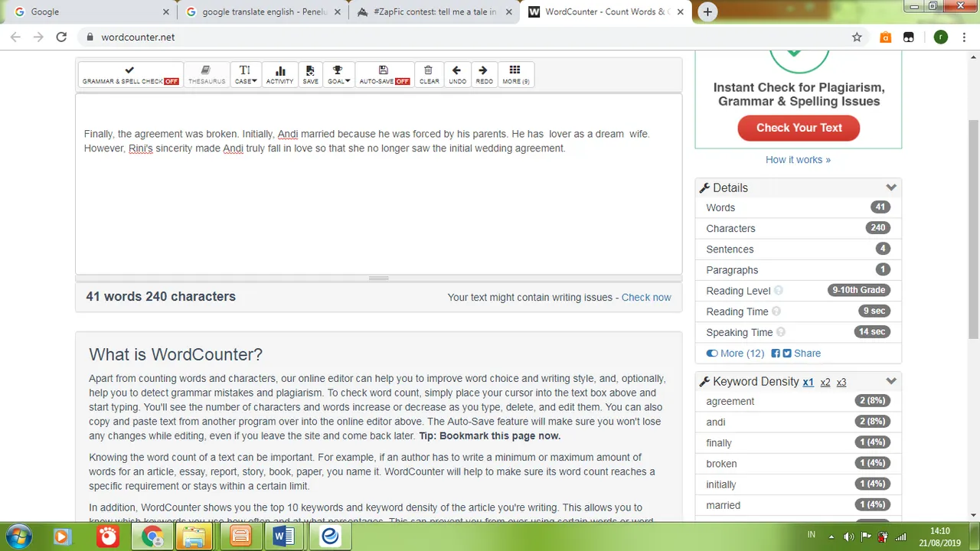The image size is (980, 551).
Task: Select the x3 keyword density option
Action: point(841,382)
